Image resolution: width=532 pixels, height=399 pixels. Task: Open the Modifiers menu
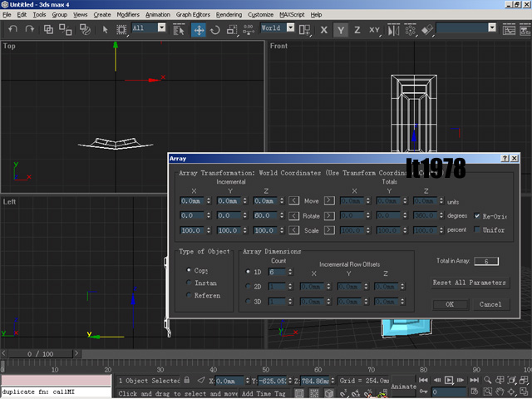coord(128,15)
